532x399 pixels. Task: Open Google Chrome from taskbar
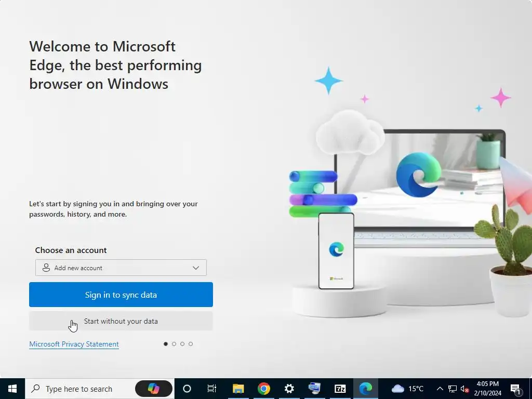(x=263, y=389)
